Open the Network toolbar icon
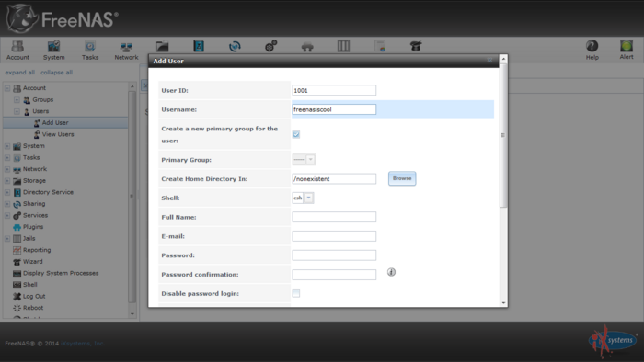Screen dimensions: 644x362 [x=126, y=50]
